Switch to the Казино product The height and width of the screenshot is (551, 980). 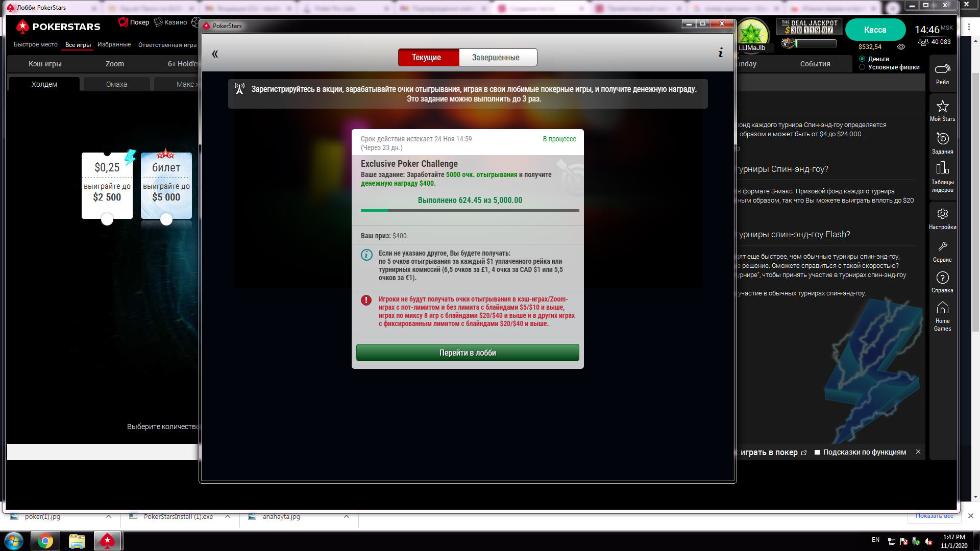click(x=170, y=22)
